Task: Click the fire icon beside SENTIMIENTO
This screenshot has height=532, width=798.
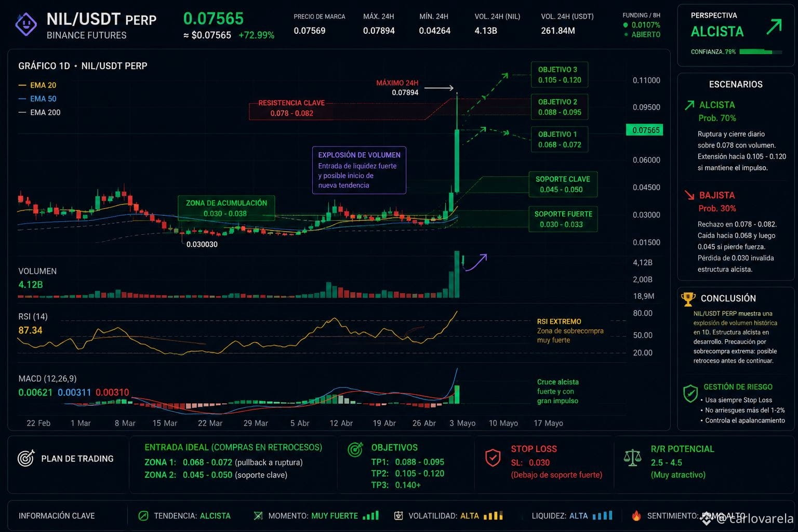Action: click(636, 515)
